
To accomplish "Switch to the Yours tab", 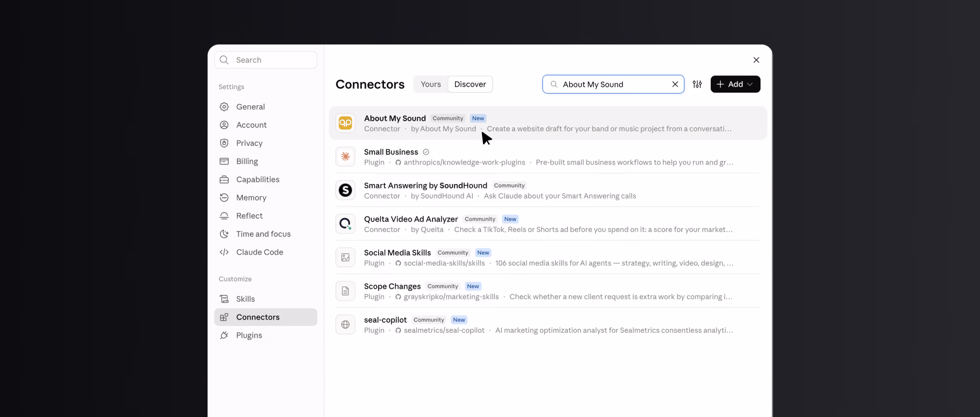I will point(430,84).
